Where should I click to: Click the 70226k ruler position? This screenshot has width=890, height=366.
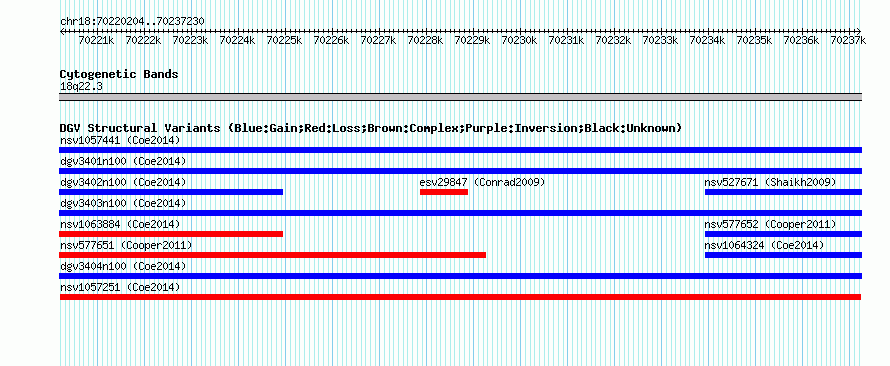(x=332, y=40)
